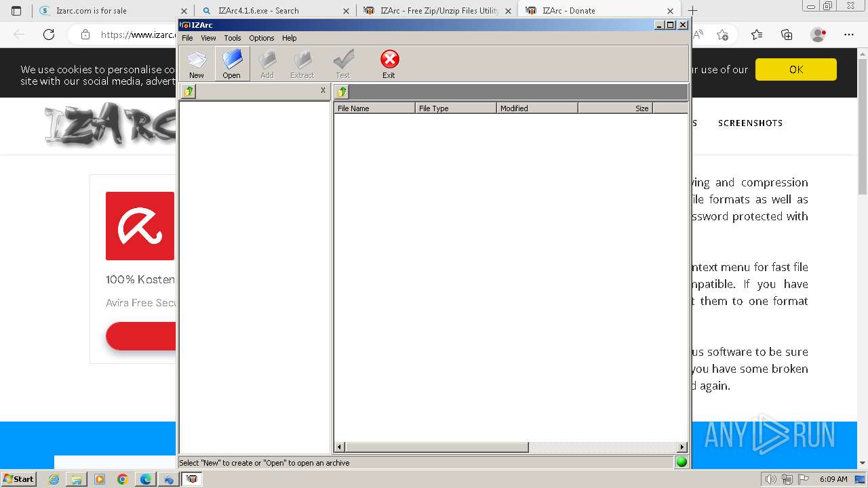868x488 pixels.
Task: Go up a level in file list pane
Action: pos(342,91)
